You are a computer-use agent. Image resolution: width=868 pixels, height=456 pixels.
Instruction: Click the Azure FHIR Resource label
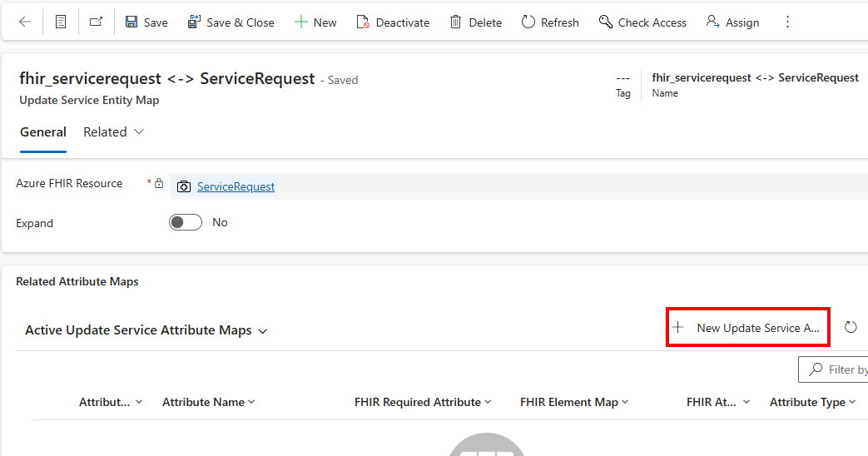point(69,183)
